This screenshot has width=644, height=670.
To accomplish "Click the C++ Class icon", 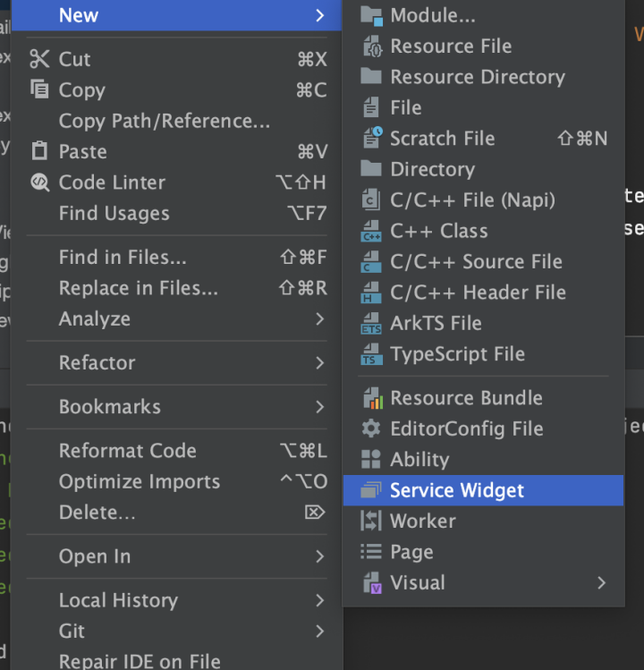I will [370, 232].
